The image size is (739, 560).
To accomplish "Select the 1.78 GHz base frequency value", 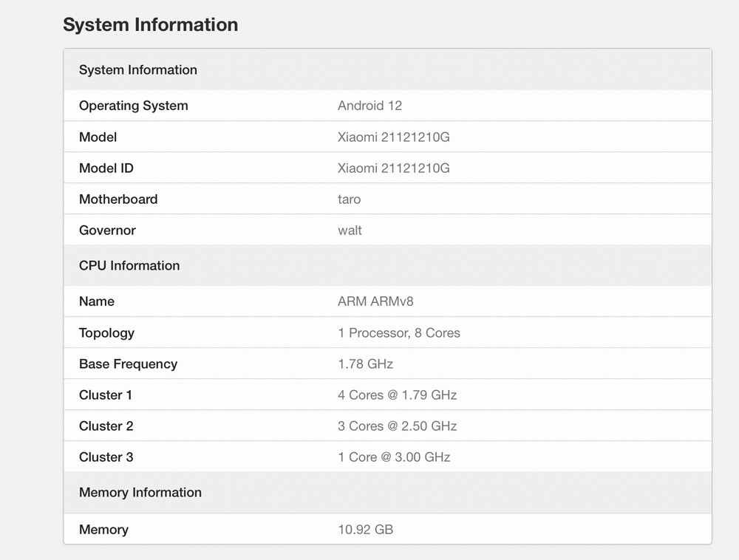I will pos(365,364).
